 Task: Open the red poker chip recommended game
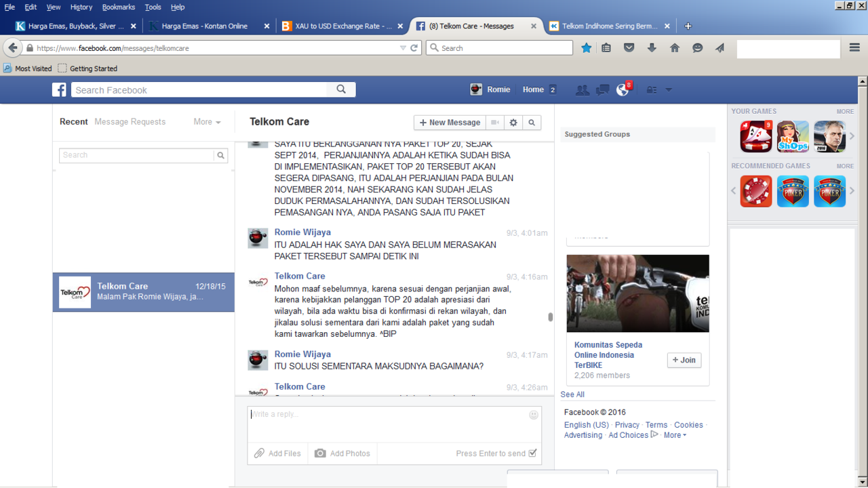[756, 191]
